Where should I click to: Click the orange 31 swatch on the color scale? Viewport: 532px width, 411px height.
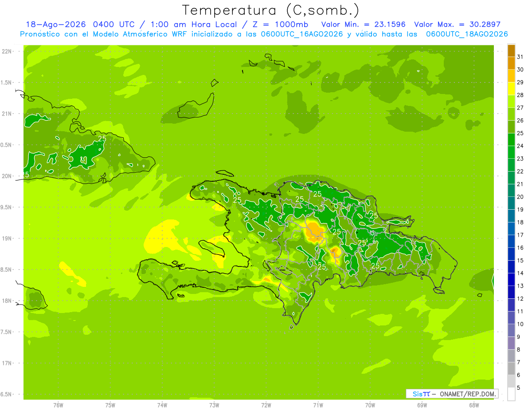point(511,51)
